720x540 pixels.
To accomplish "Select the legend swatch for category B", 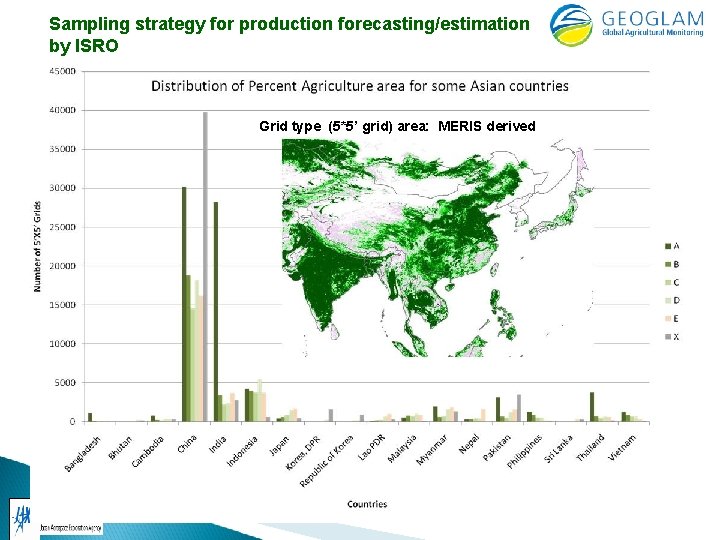I will pos(668,264).
